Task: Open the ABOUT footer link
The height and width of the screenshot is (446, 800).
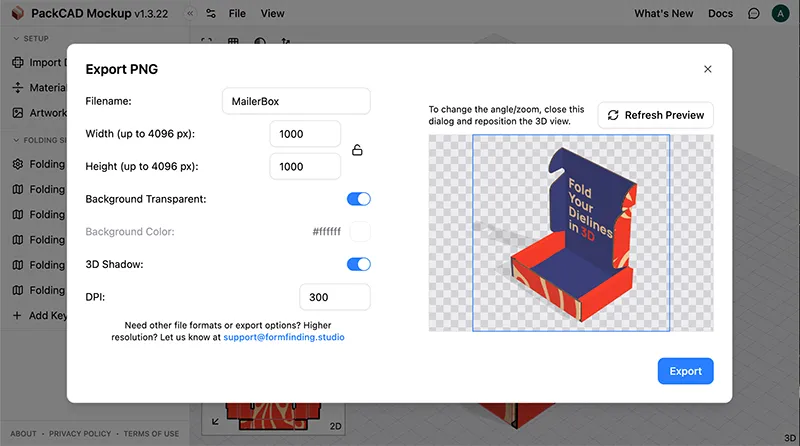Action: (23, 434)
